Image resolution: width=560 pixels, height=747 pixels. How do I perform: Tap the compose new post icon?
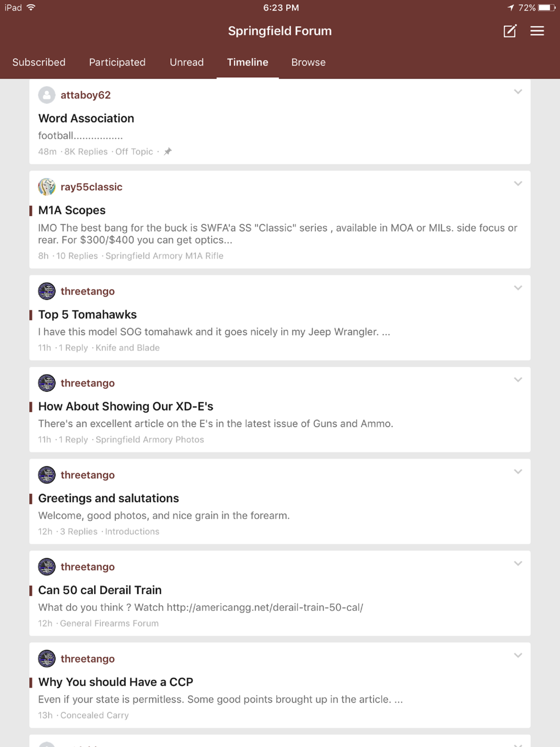pyautogui.click(x=510, y=31)
